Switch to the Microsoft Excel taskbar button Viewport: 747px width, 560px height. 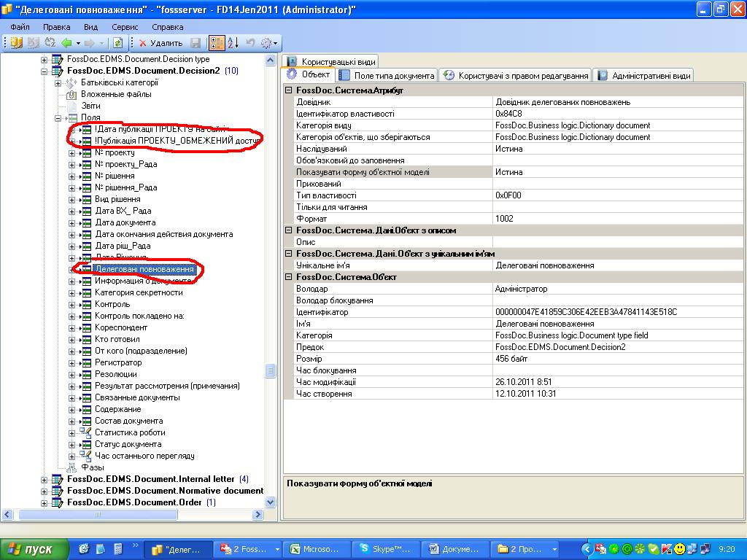pyautogui.click(x=316, y=549)
